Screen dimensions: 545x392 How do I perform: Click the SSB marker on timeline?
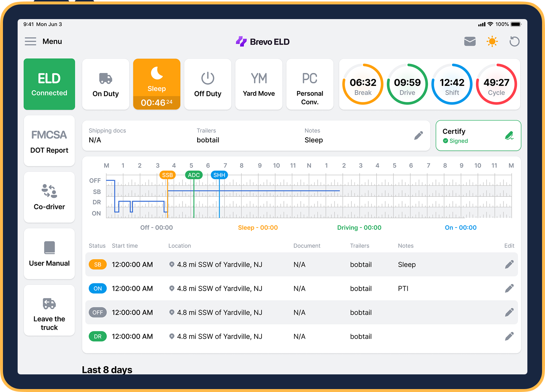tap(167, 175)
